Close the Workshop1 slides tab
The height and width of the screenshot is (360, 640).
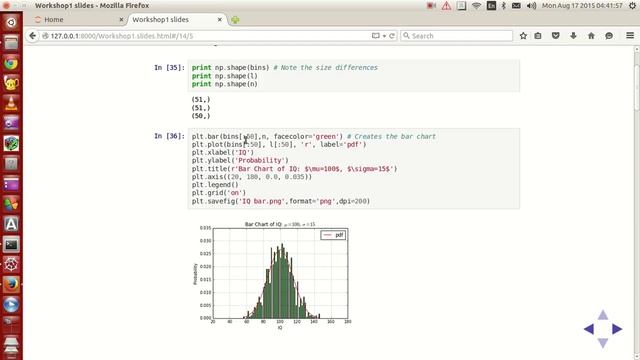tap(220, 20)
